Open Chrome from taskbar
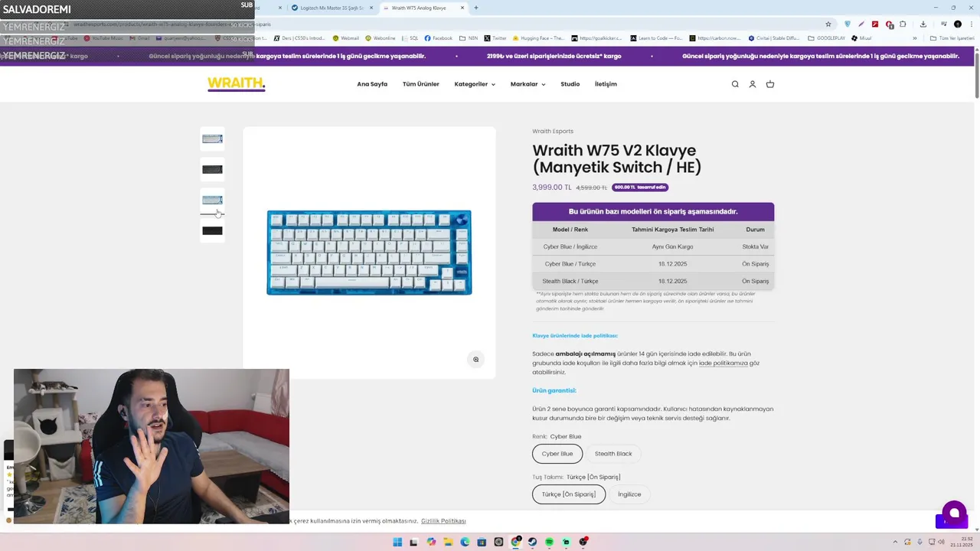Screen dimensions: 980x551 click(x=515, y=543)
